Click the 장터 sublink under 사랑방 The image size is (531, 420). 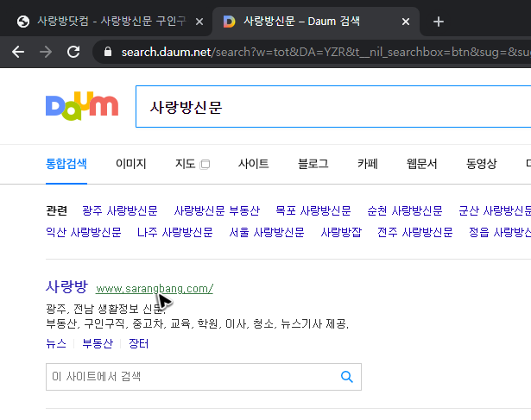click(x=138, y=343)
